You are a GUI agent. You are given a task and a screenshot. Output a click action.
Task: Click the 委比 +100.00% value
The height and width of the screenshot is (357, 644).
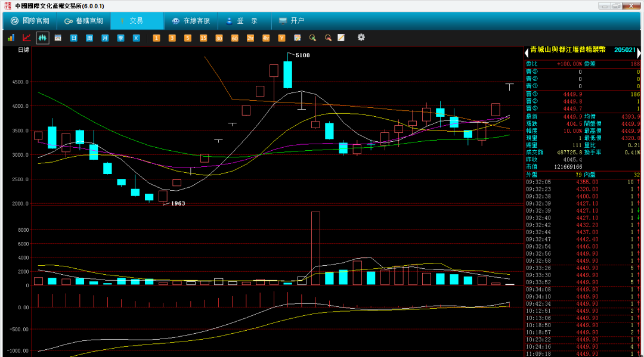569,64
